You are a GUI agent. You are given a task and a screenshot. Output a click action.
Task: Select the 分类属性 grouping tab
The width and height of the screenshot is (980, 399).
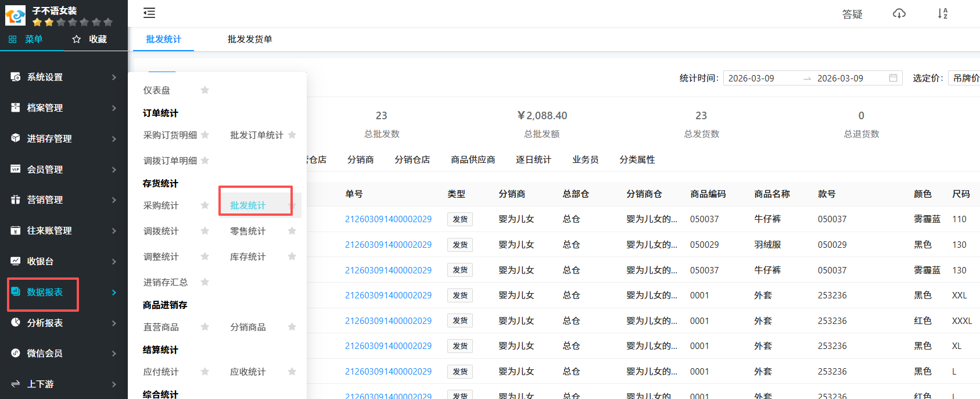[x=637, y=159]
